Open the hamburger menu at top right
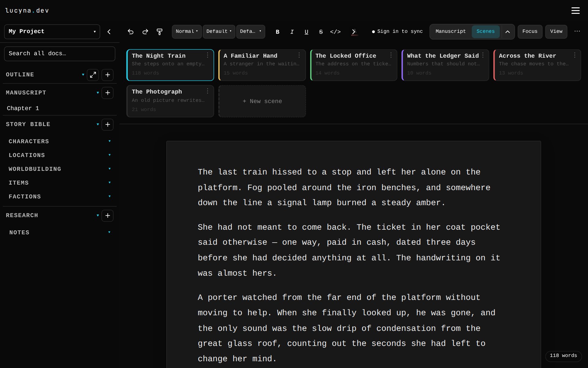The height and width of the screenshot is (368, 588). pos(575,11)
